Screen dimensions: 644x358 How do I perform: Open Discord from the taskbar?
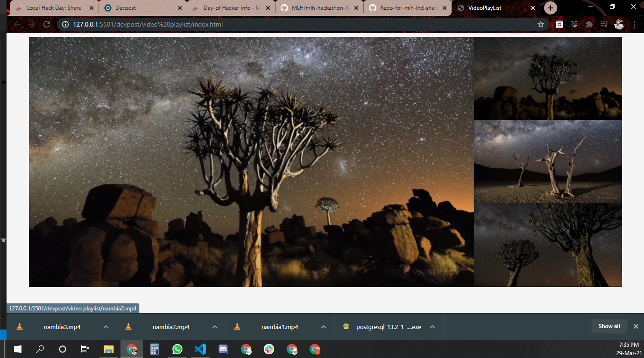click(223, 349)
